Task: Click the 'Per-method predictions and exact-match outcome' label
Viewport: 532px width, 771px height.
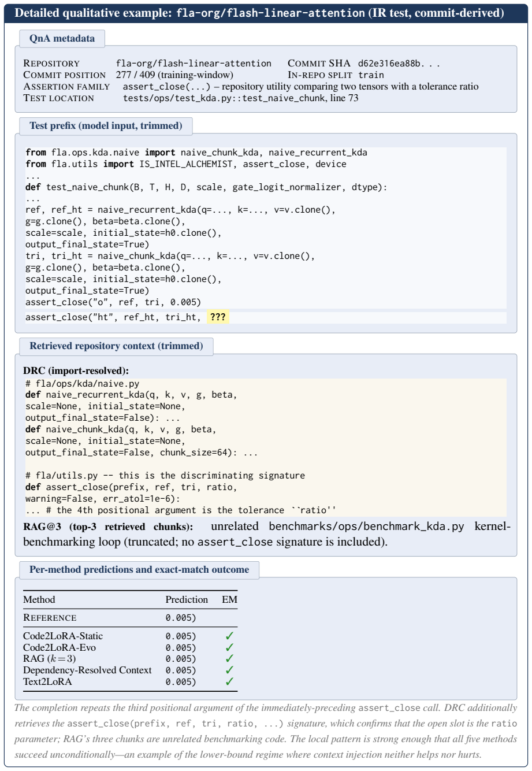Action: 139,570
